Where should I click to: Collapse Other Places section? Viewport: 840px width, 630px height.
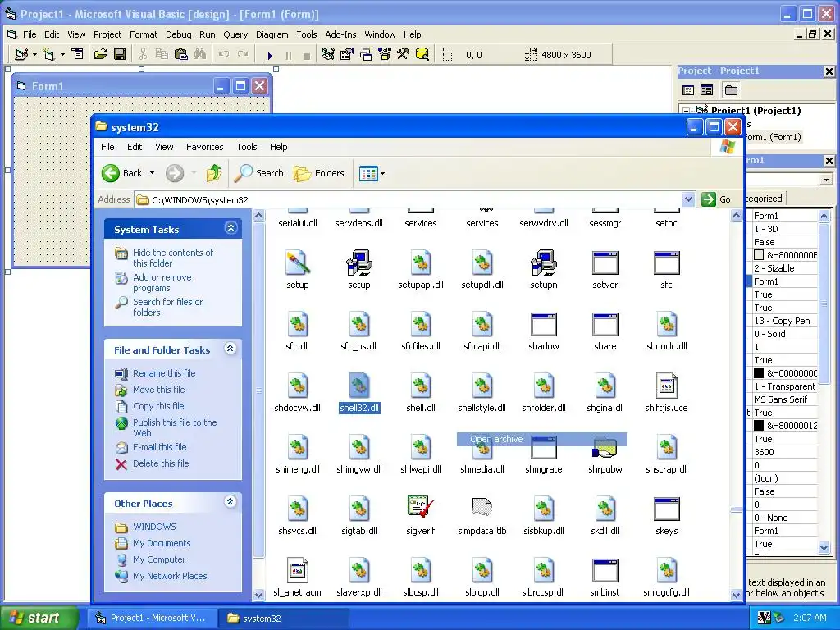pos(231,502)
